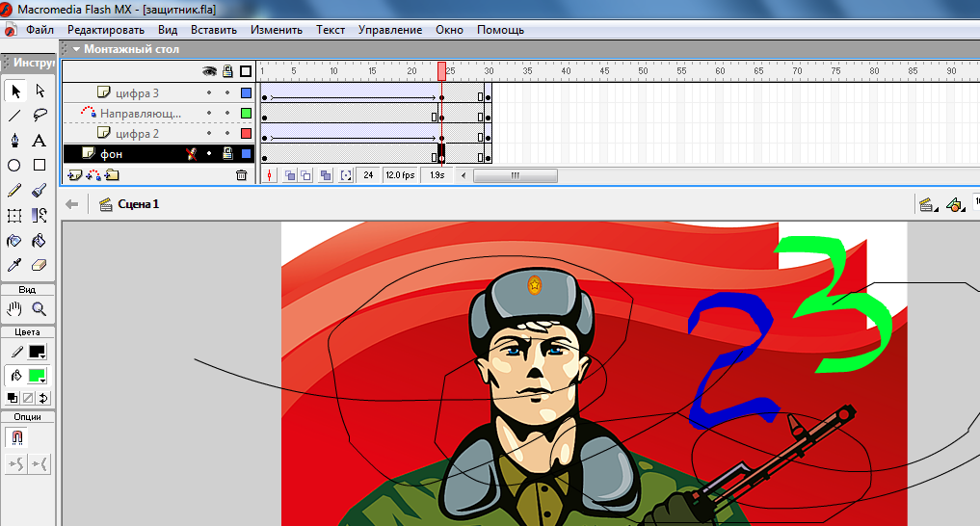
Task: Select the Brush tool
Action: [x=40, y=191]
